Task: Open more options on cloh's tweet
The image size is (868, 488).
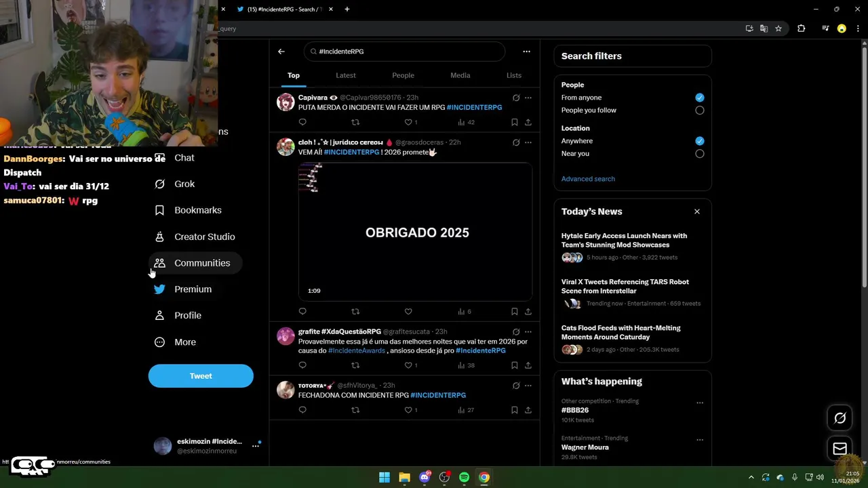Action: [x=528, y=142]
